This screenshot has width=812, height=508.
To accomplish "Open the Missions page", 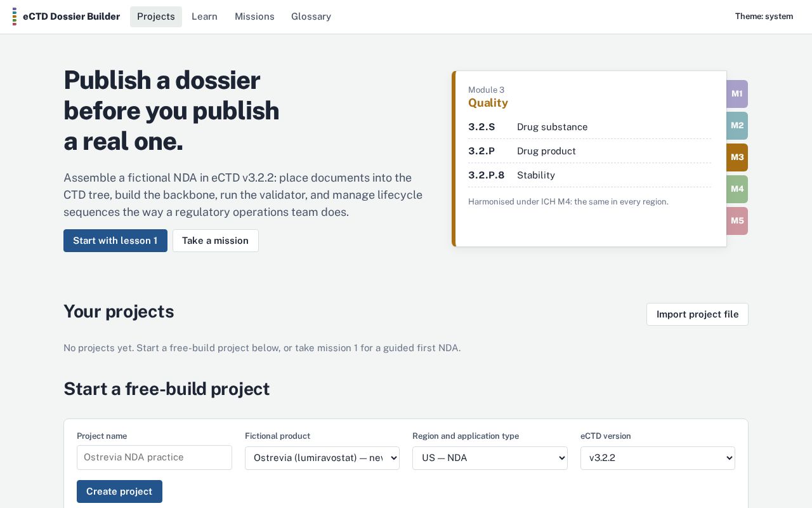I will pos(254,17).
